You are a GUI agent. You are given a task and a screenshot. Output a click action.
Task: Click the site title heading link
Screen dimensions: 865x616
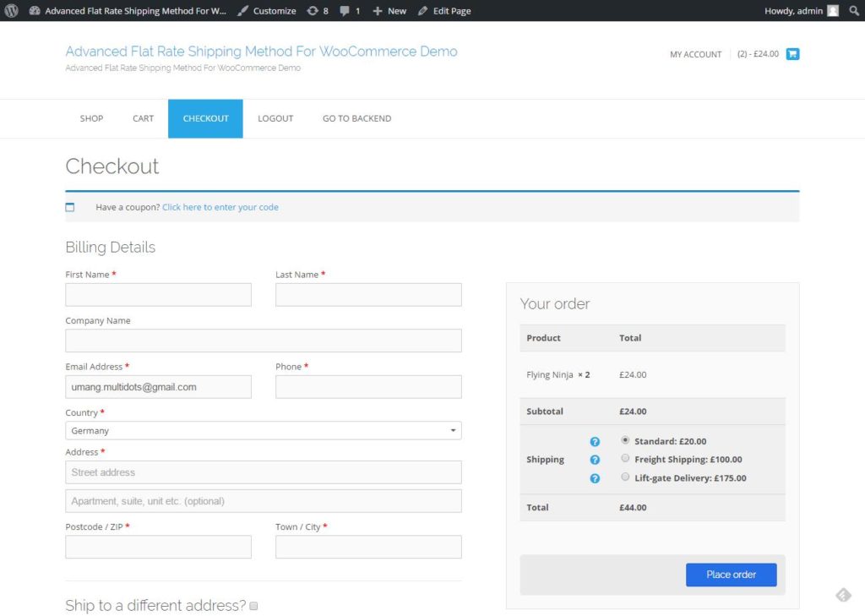[261, 52]
